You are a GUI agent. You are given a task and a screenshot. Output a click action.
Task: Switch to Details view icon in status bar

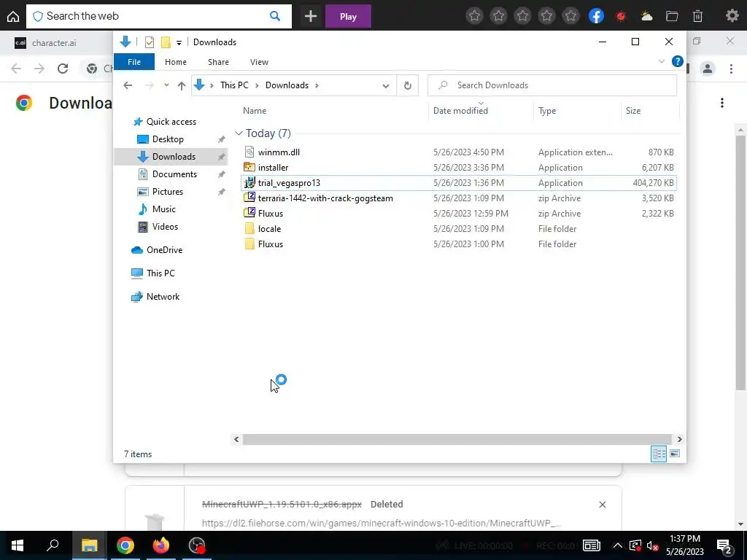coord(659,454)
